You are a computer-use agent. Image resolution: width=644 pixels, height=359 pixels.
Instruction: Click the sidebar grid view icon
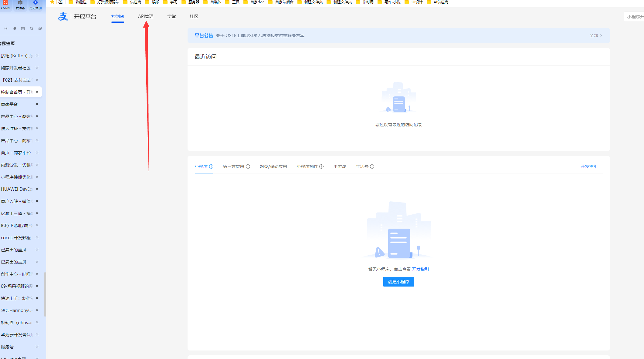[23, 29]
